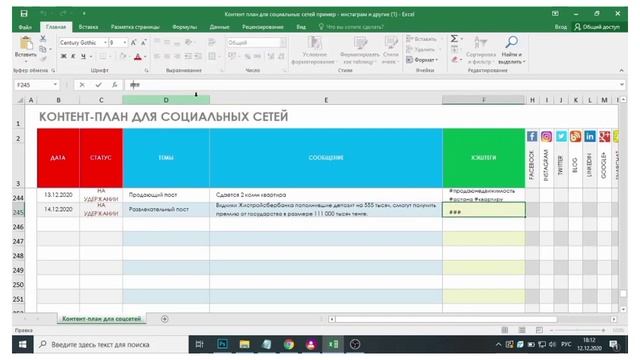
Task: Select the Контент-план для соцсетей sheet tab
Action: (x=101, y=319)
